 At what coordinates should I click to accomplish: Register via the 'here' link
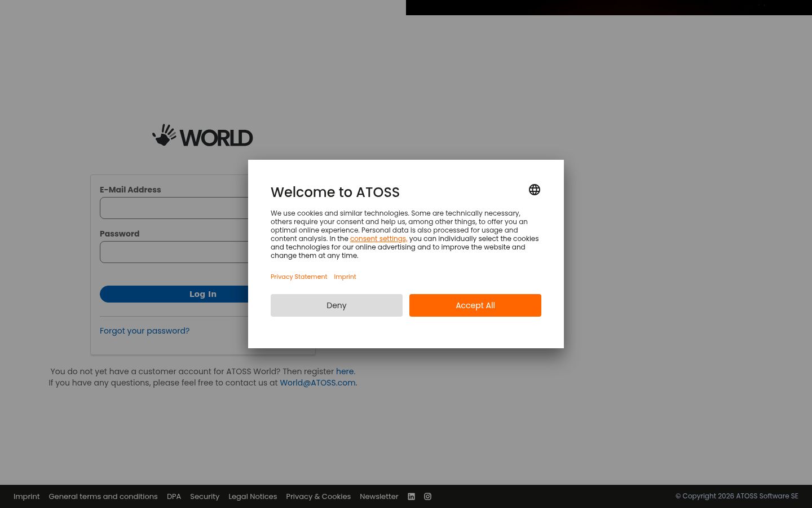click(345, 371)
